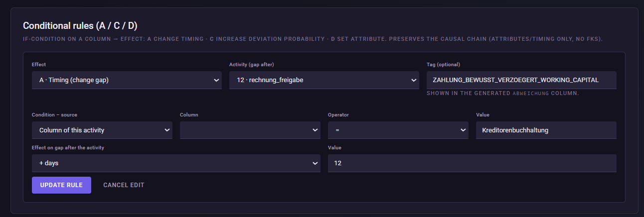Click the 'Tag (optional)' field label
This screenshot has height=217, width=644.
tap(443, 65)
